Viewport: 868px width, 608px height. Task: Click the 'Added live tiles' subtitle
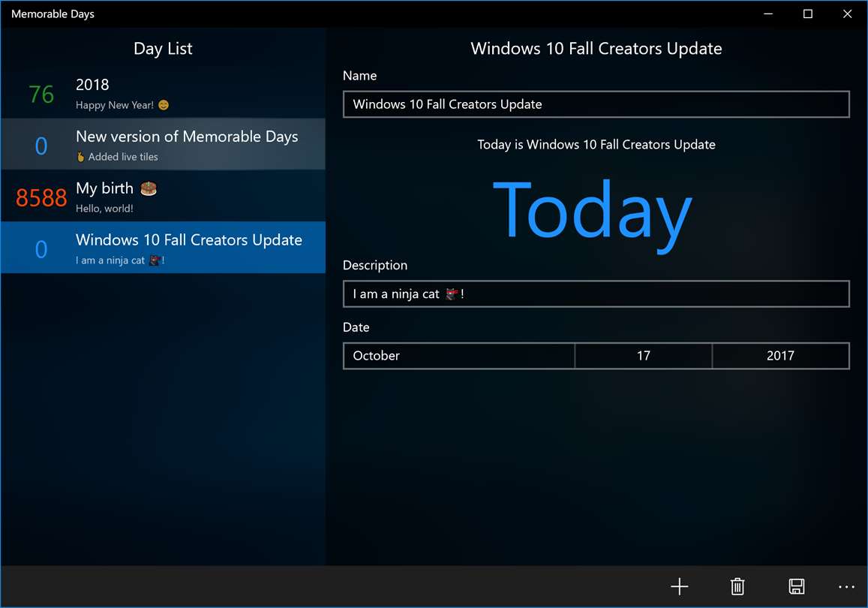pyautogui.click(x=123, y=157)
